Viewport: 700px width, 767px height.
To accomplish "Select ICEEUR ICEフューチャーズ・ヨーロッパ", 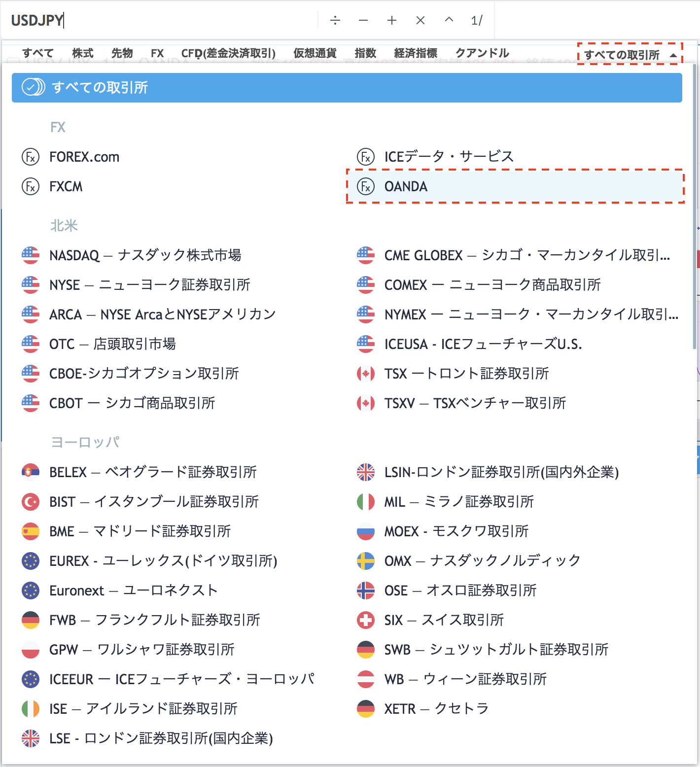I will click(179, 679).
